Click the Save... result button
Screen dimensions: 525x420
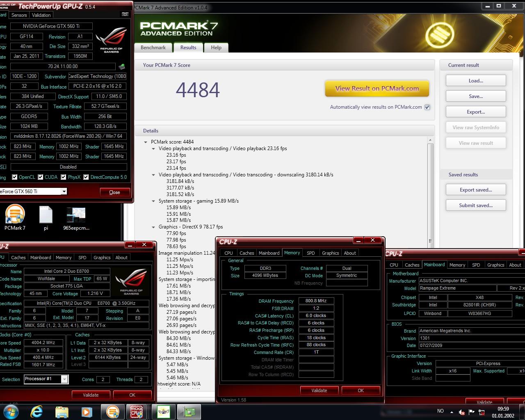[476, 96]
